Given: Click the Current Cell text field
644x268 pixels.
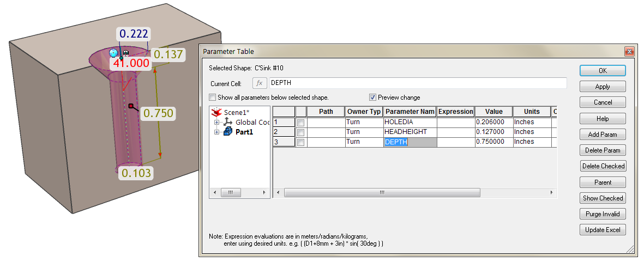Looking at the screenshot, I should tap(417, 83).
